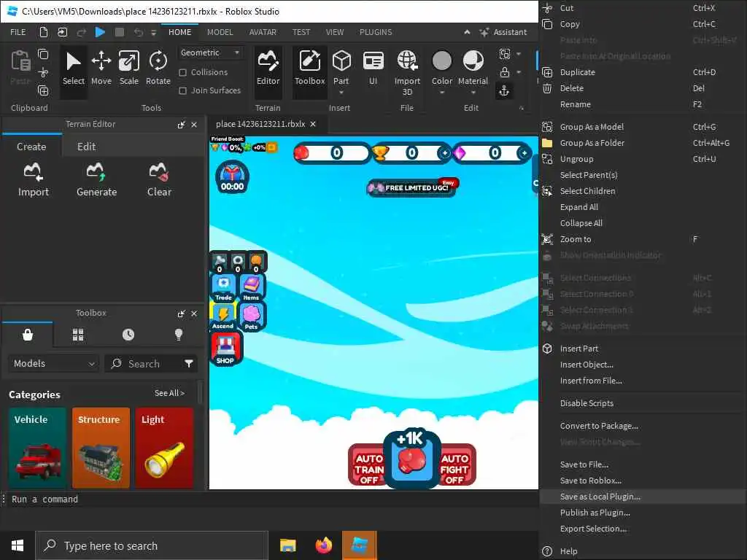The height and width of the screenshot is (560, 747).
Task: Enable the Join Surfaces checkbox
Action: click(182, 90)
